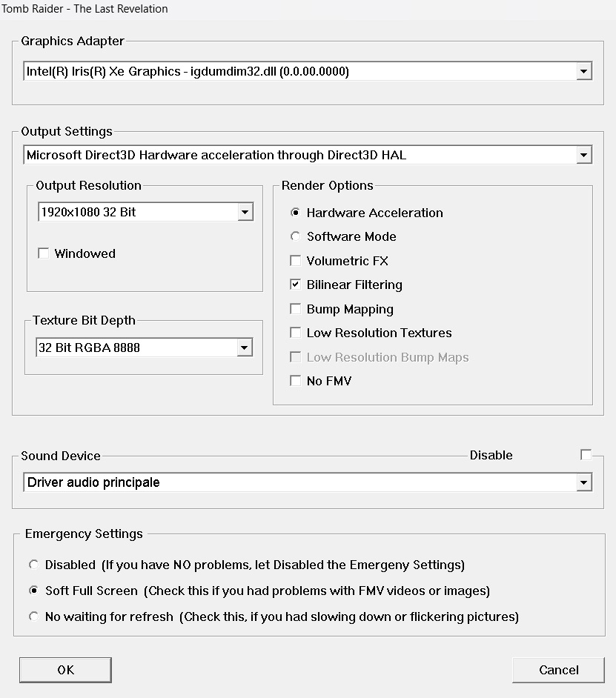Image resolution: width=616 pixels, height=698 pixels.
Task: Select Hardware Acceleration radio button
Action: [295, 213]
